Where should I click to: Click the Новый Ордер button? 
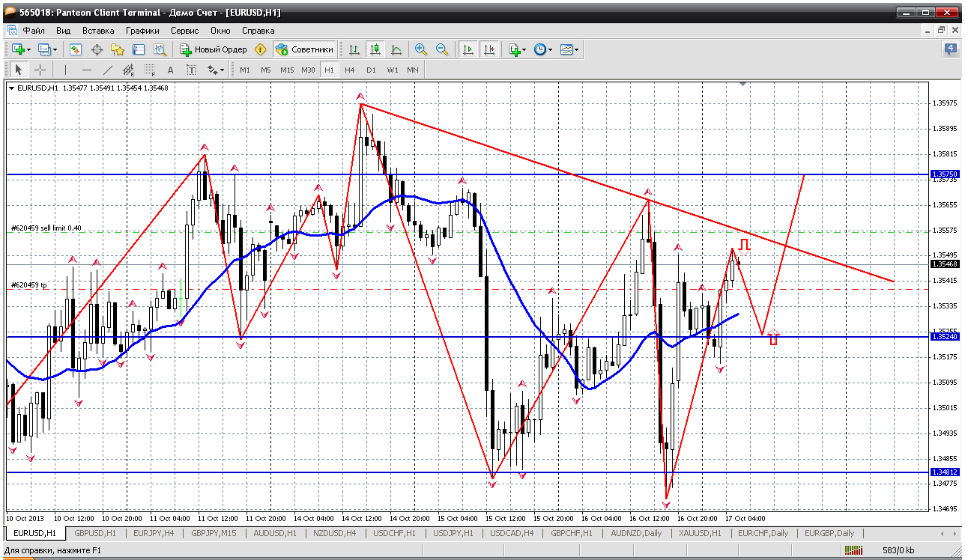click(x=213, y=49)
